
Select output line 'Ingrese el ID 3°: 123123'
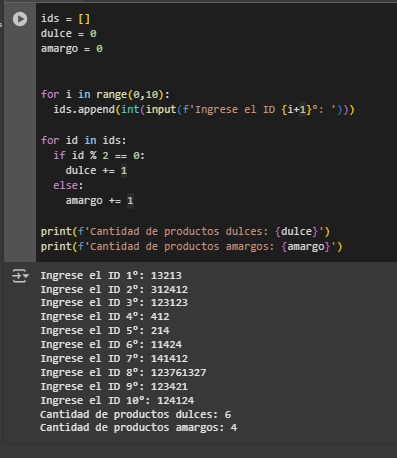point(114,303)
